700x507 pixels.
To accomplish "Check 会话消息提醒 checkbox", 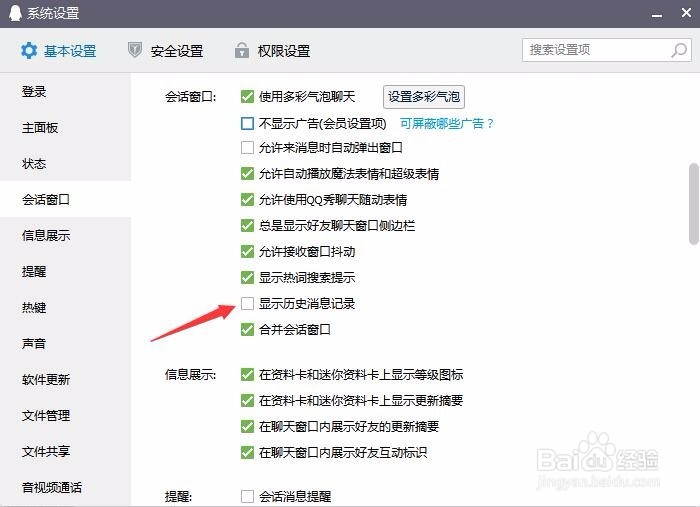I will coord(247,496).
